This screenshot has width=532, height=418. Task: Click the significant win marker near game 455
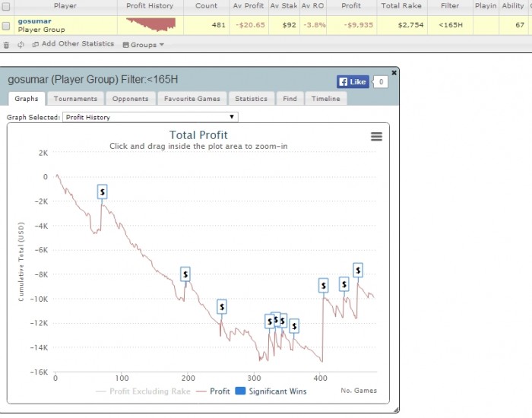click(358, 270)
